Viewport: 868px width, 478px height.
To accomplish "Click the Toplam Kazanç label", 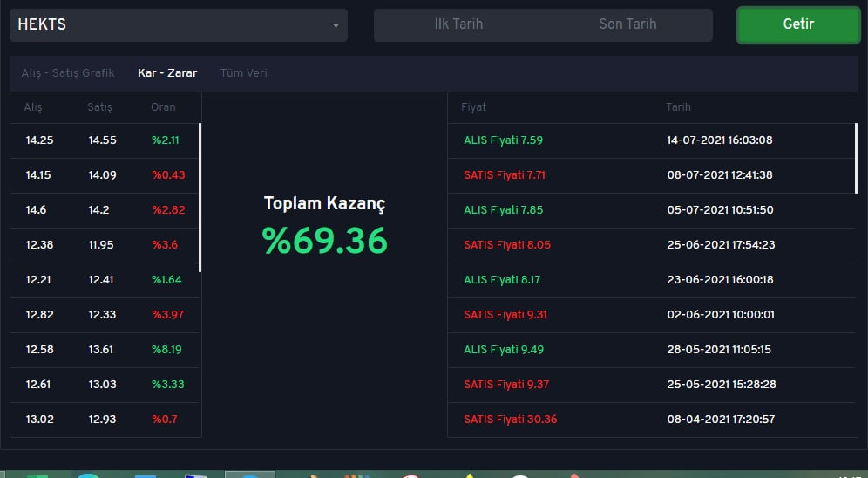I will coord(324,204).
